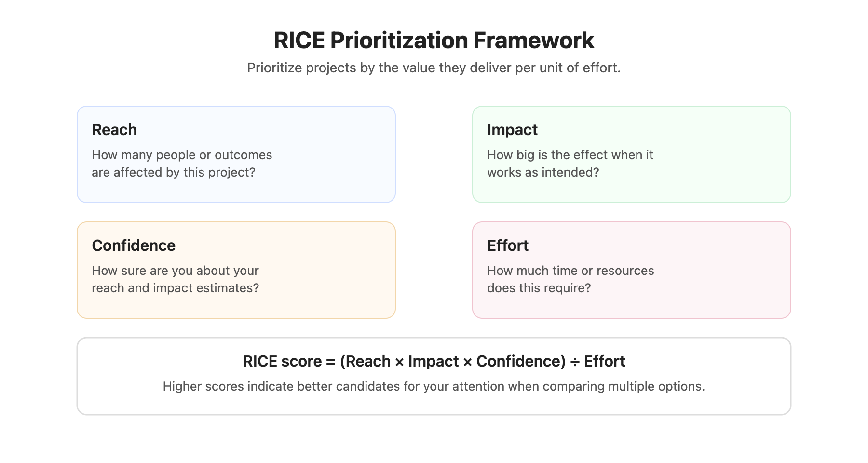Image resolution: width=868 pixels, height=463 pixels.
Task: Click the multiplication sign between Reach and Impact
Action: [x=399, y=362]
